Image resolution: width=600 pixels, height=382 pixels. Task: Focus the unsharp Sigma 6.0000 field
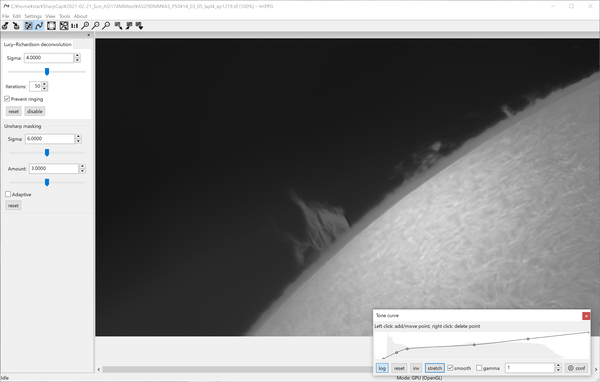click(50, 139)
